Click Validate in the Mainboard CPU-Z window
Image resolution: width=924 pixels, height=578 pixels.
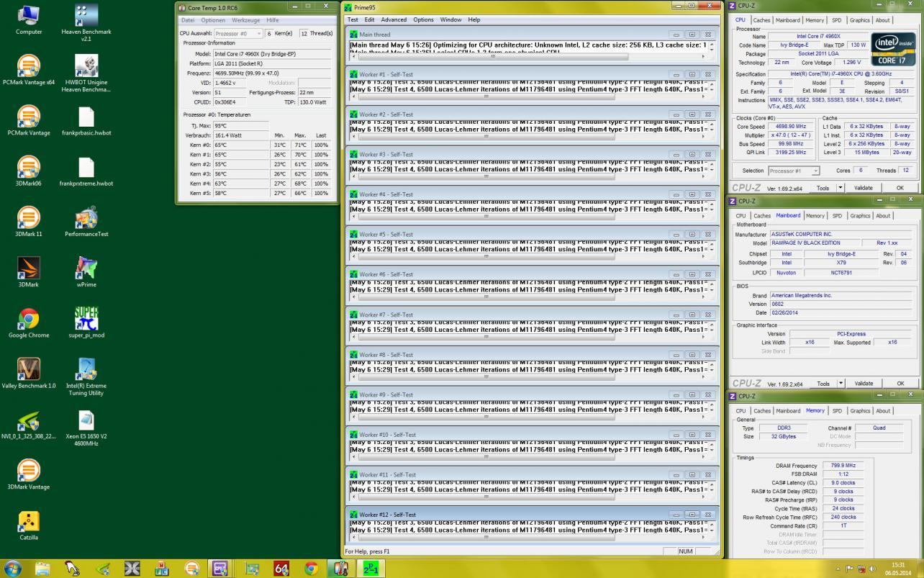coord(864,384)
